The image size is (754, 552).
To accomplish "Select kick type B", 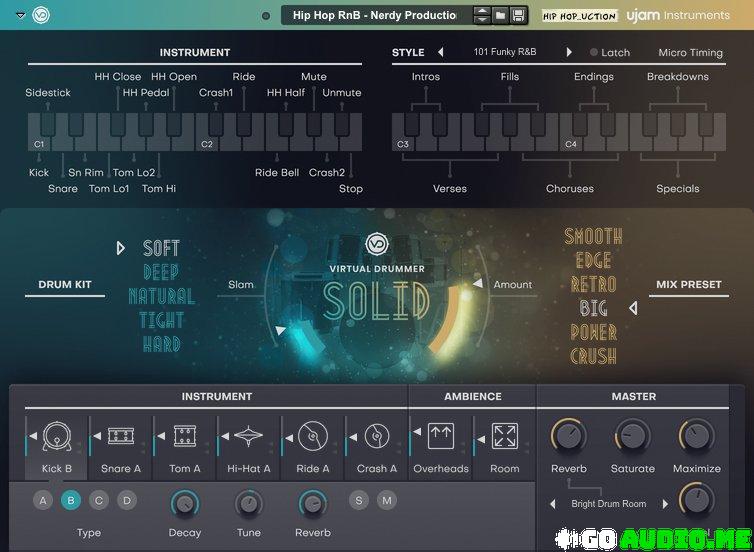I will 71,501.
